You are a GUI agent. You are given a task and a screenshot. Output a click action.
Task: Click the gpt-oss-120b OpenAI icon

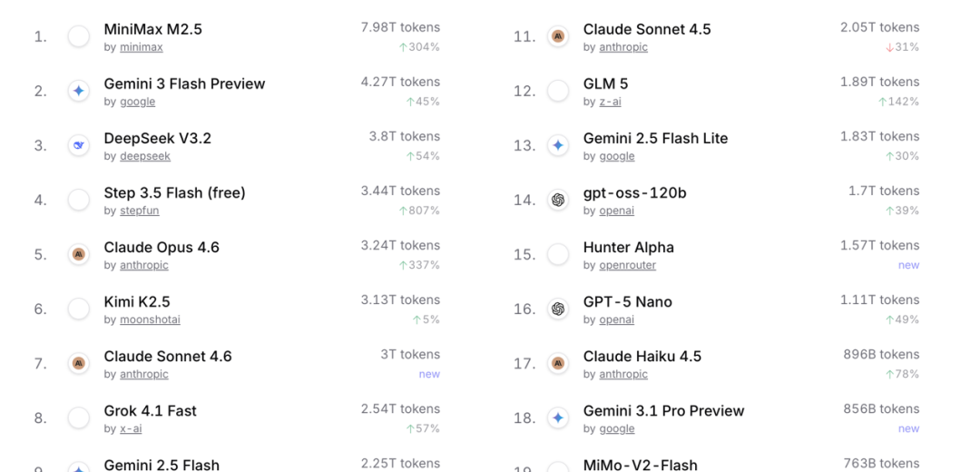click(558, 200)
